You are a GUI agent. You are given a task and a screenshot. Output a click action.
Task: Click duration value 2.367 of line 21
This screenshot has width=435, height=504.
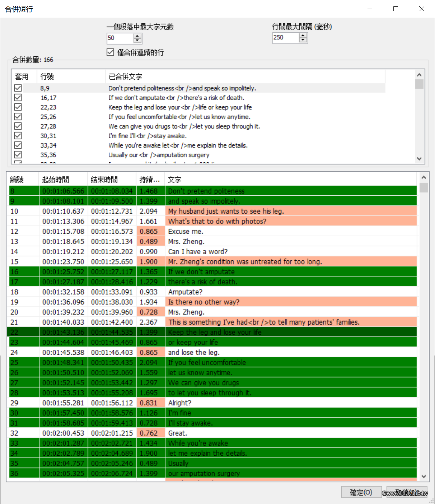pyautogui.click(x=149, y=322)
